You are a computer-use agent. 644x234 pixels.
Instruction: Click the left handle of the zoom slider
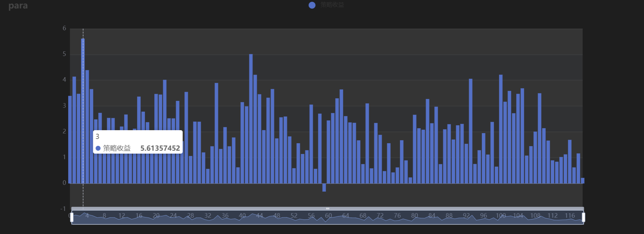point(72,217)
